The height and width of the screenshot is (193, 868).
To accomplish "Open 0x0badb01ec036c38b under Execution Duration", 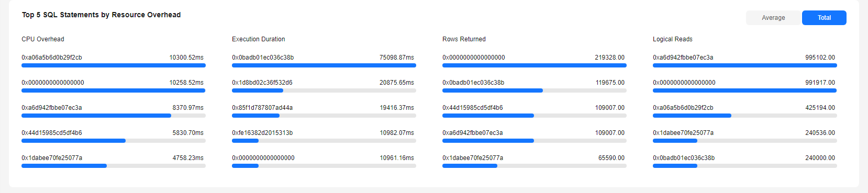I will 263,58.
